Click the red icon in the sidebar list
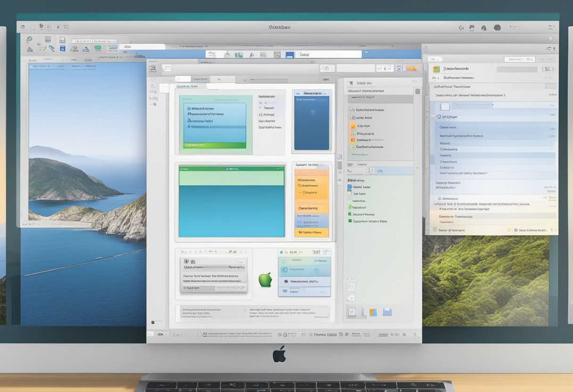 [353, 140]
